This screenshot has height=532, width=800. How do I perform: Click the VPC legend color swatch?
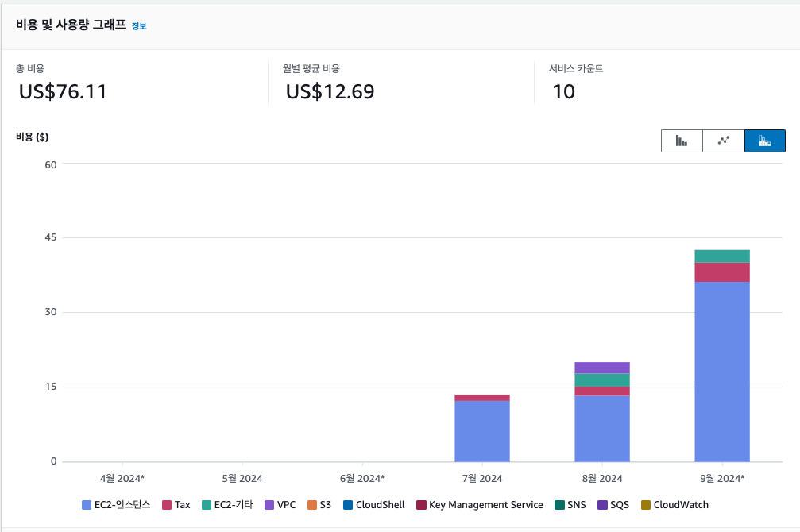click(x=269, y=505)
